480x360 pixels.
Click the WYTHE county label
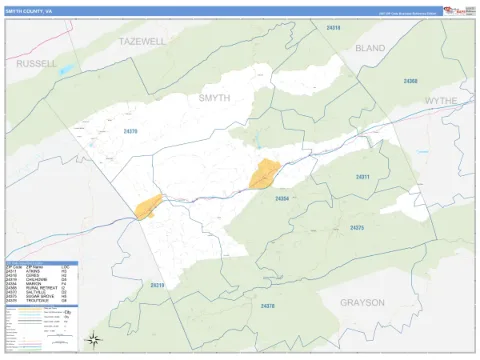point(441,101)
